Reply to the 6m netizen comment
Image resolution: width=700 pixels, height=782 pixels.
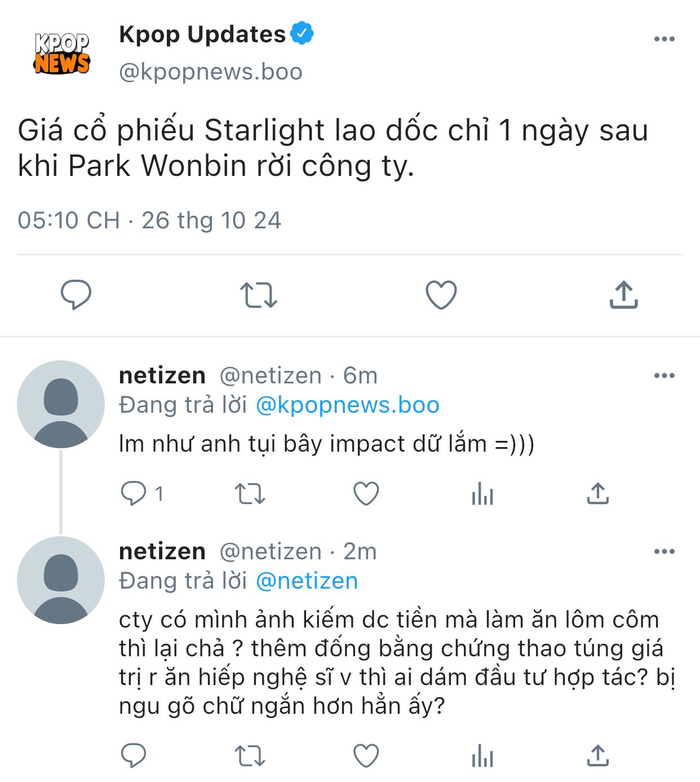pos(133,493)
